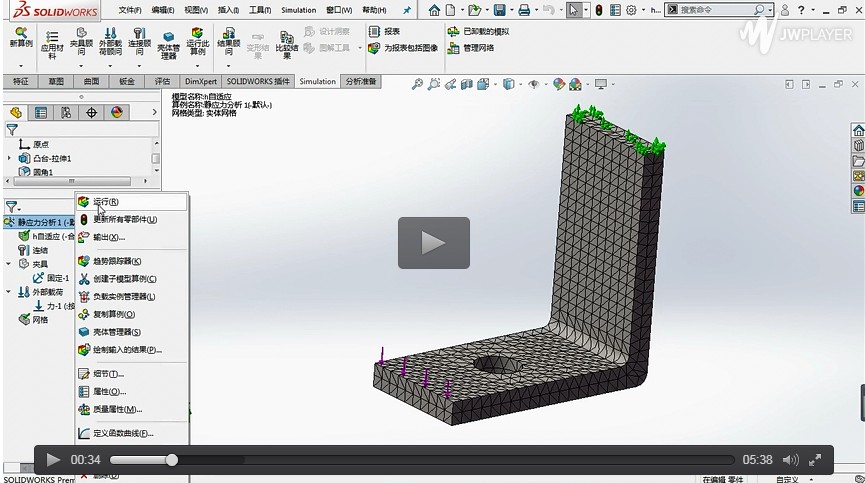Open the Shell Manager (壳体管理器) ribbon tool
This screenshot has height=483, width=865.
tap(168, 36)
